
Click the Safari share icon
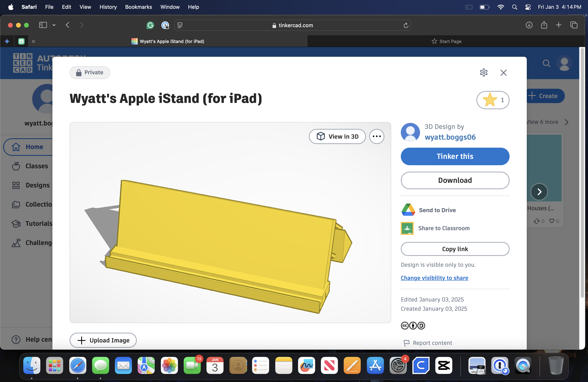tap(544, 25)
